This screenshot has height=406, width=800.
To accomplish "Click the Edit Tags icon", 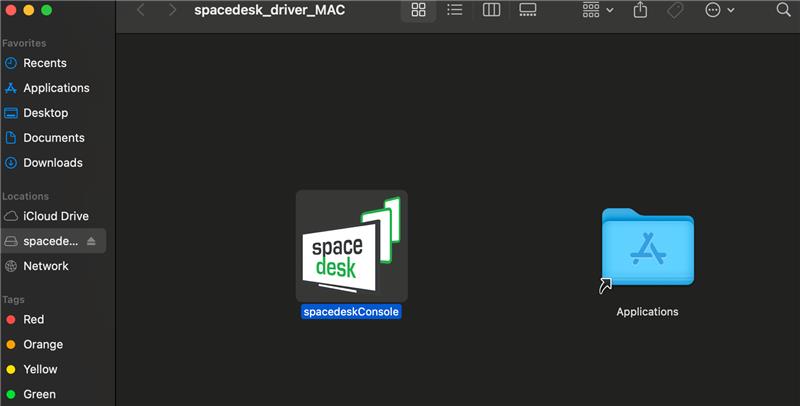I will (x=675, y=10).
